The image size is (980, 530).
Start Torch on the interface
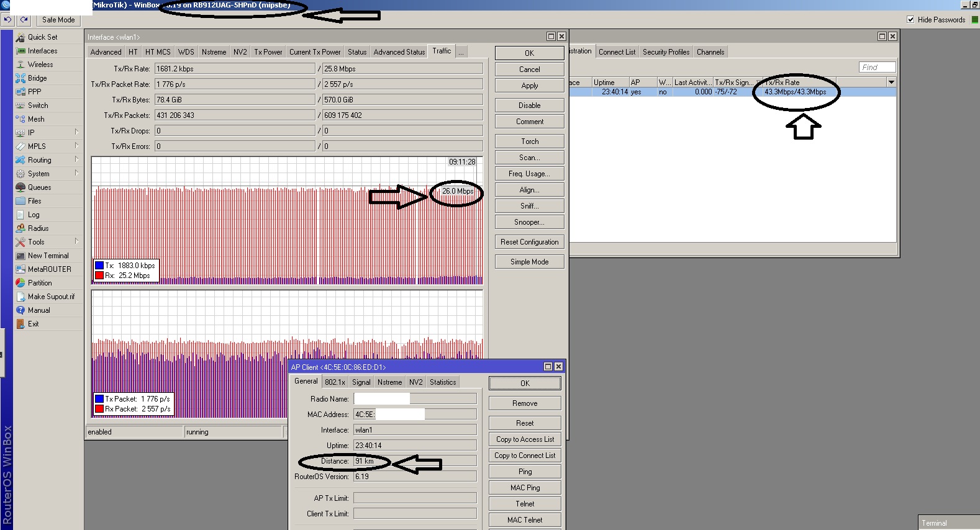click(x=529, y=141)
